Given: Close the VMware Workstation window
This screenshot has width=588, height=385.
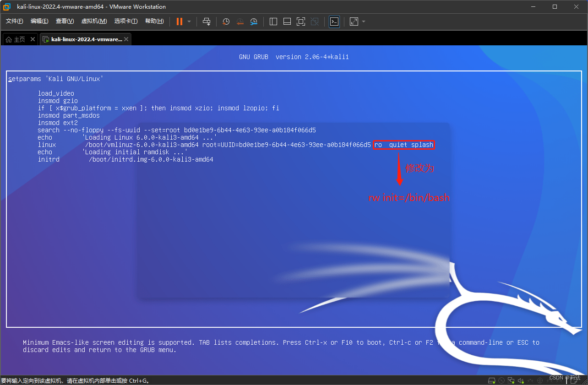Looking at the screenshot, I should (577, 7).
